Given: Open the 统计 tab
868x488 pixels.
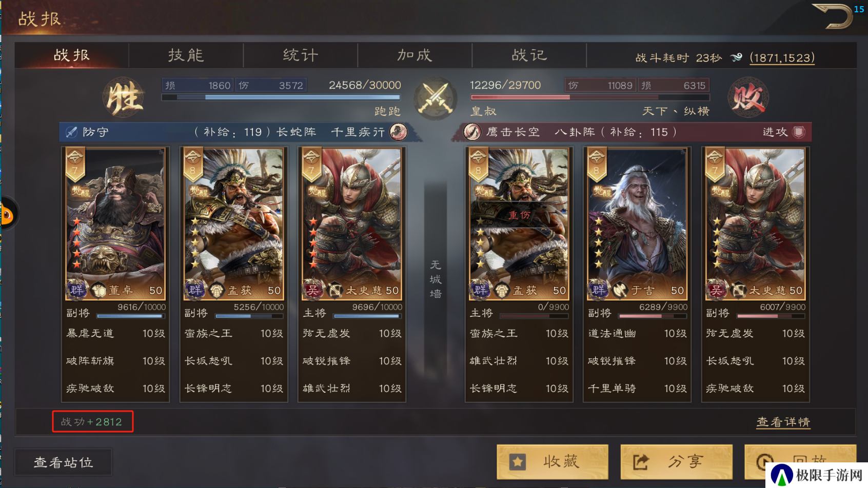Looking at the screenshot, I should click(x=301, y=55).
